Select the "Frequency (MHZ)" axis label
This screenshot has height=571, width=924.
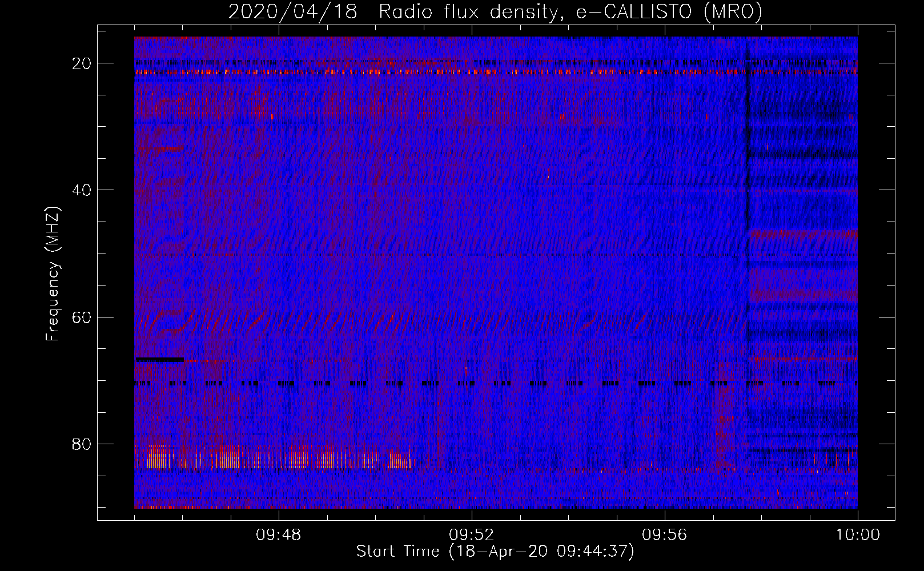click(53, 274)
